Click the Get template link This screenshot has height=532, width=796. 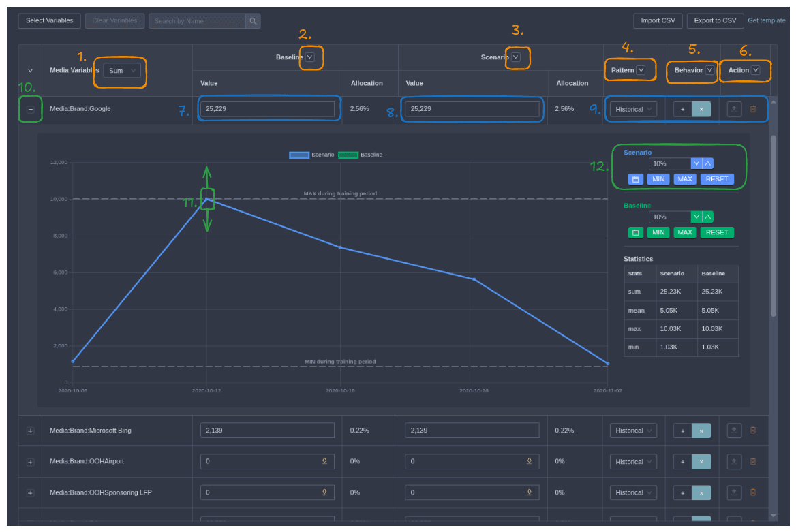point(766,20)
